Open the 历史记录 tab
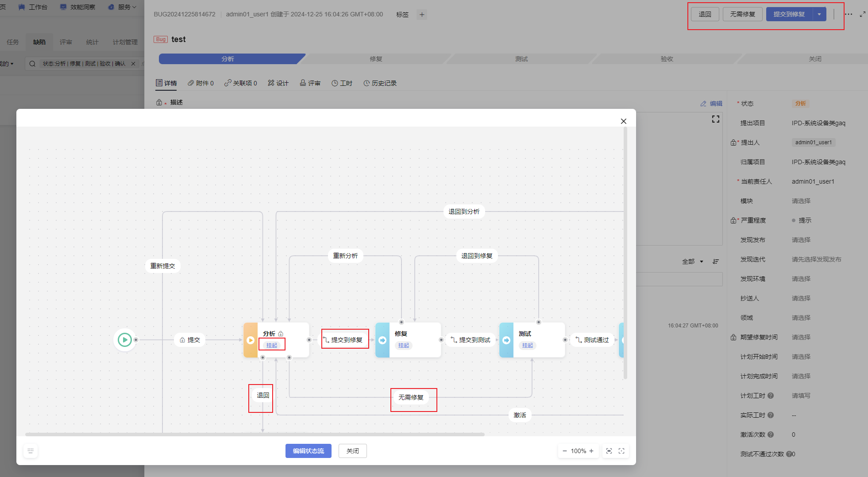The image size is (868, 477). (380, 83)
